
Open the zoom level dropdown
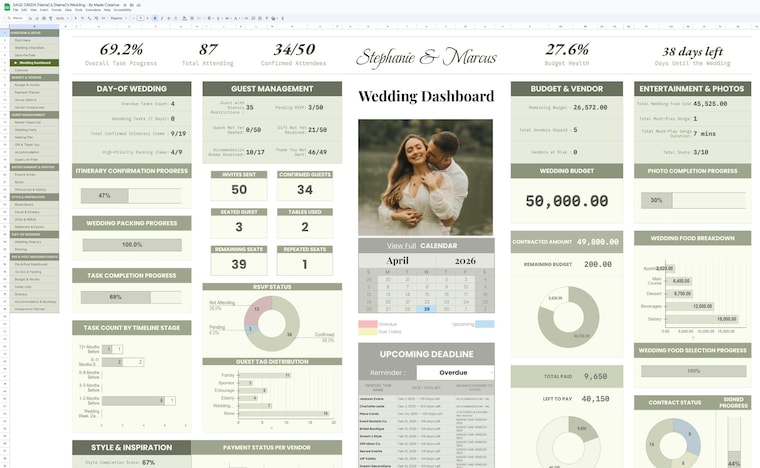tap(62, 18)
